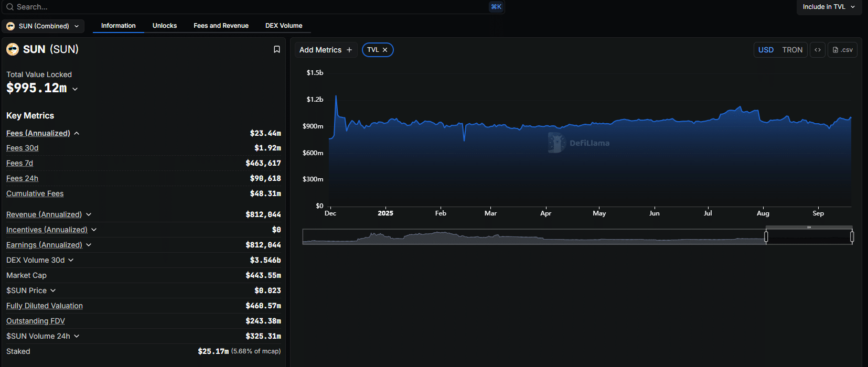The width and height of the screenshot is (868, 367).
Task: Click the SUN (Combined) selector logo
Action: 10,26
